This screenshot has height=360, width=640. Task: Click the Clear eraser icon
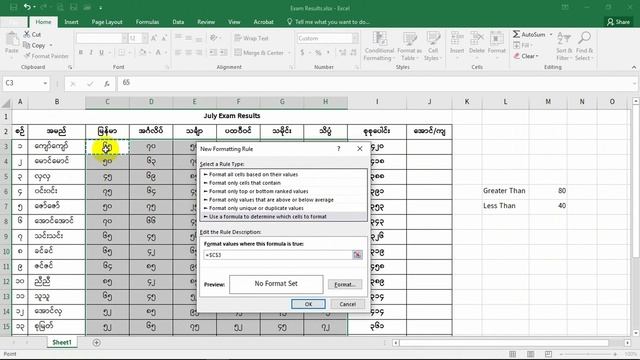tap(517, 56)
